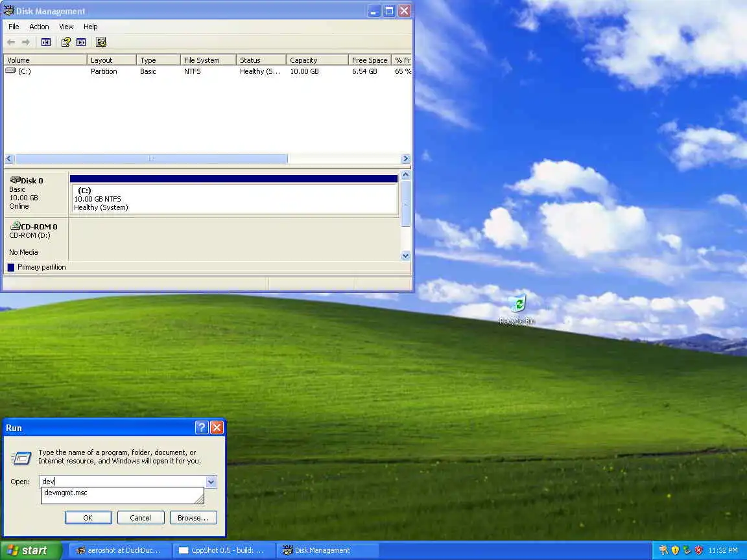747x560 pixels.
Task: Click the disk pane scroll down arrow
Action: (x=405, y=256)
